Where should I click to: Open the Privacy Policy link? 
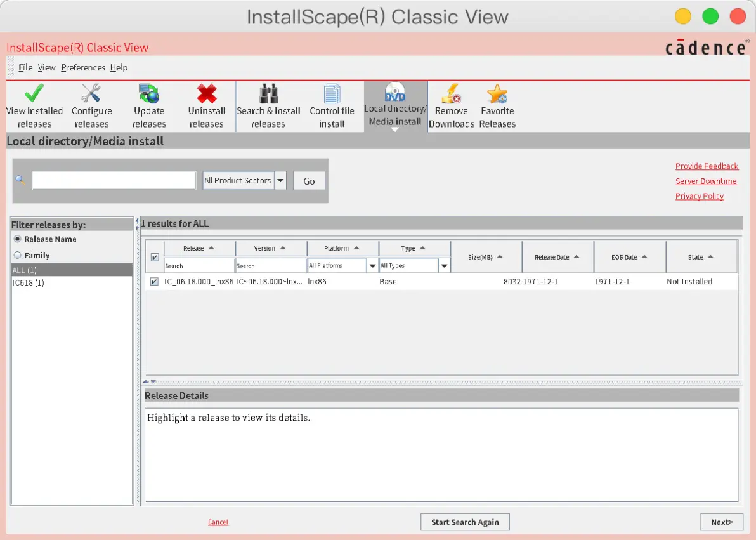pos(700,196)
